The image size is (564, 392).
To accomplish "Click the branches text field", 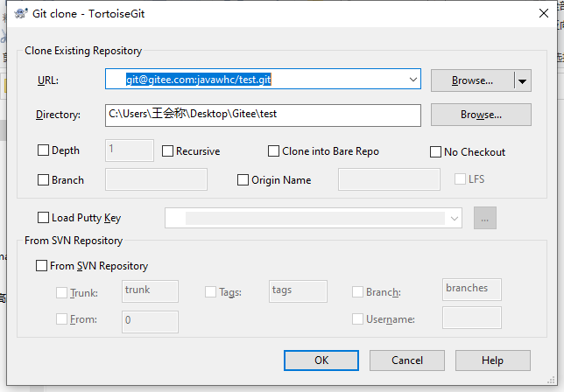I will 471,290.
